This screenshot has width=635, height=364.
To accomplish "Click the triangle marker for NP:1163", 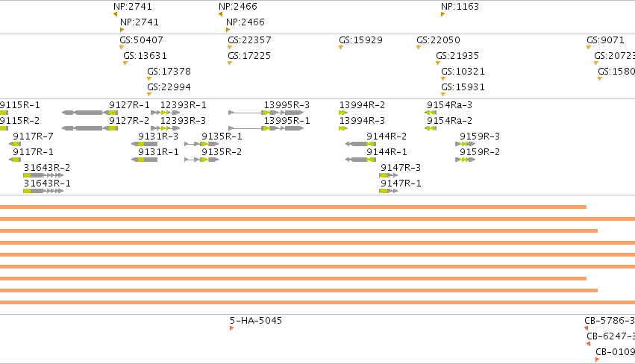I will pyautogui.click(x=442, y=14).
